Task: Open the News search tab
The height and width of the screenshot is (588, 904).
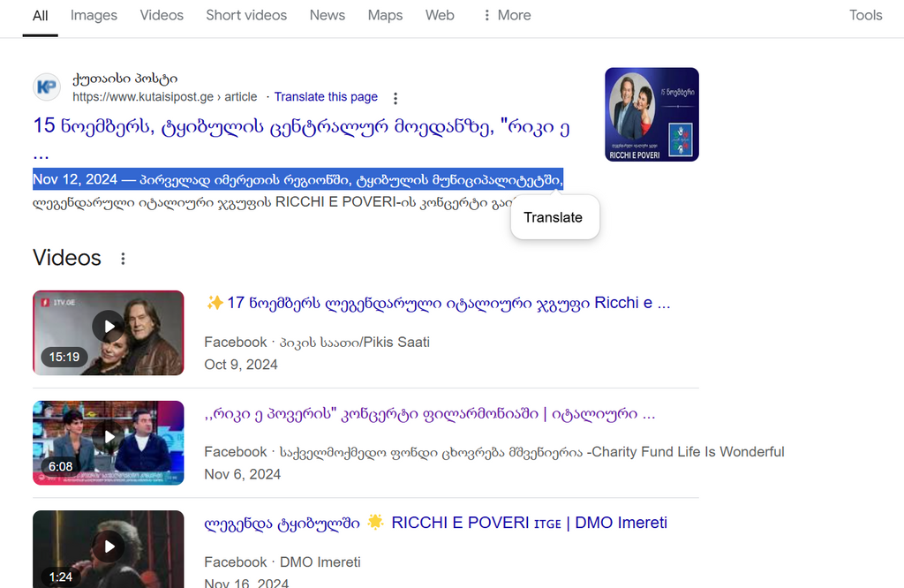Action: [x=327, y=16]
